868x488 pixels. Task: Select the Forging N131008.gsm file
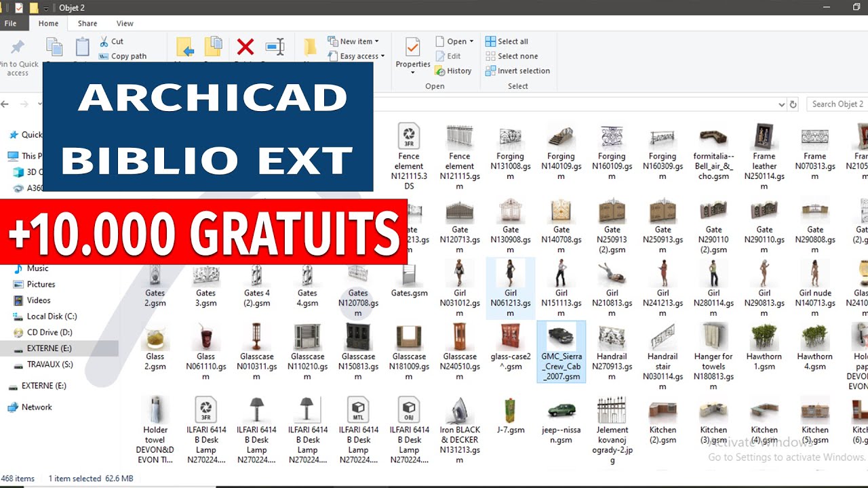point(511,152)
